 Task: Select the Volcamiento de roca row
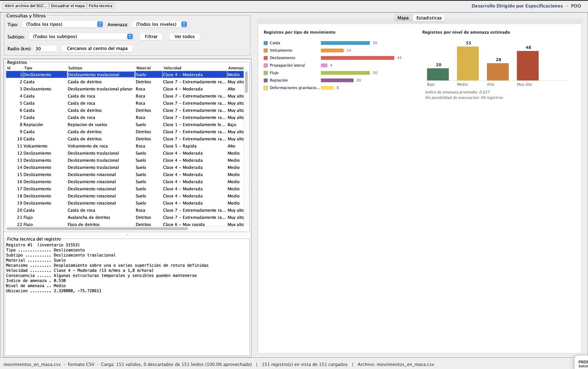pos(125,146)
